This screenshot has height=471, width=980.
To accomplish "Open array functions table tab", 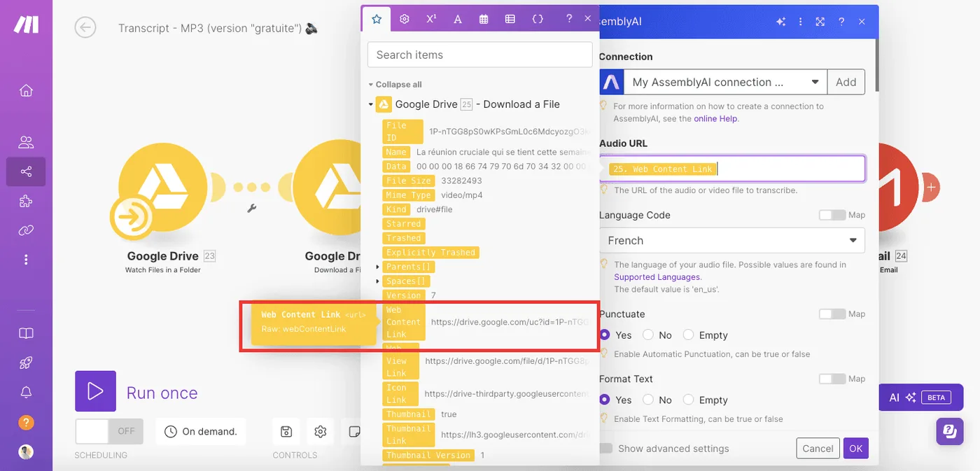I will point(510,19).
